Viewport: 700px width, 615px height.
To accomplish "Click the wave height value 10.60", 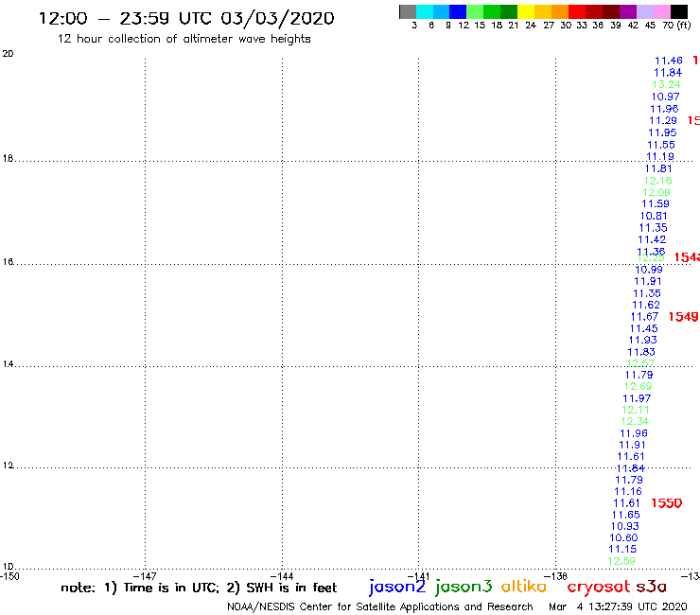I will (x=623, y=538).
